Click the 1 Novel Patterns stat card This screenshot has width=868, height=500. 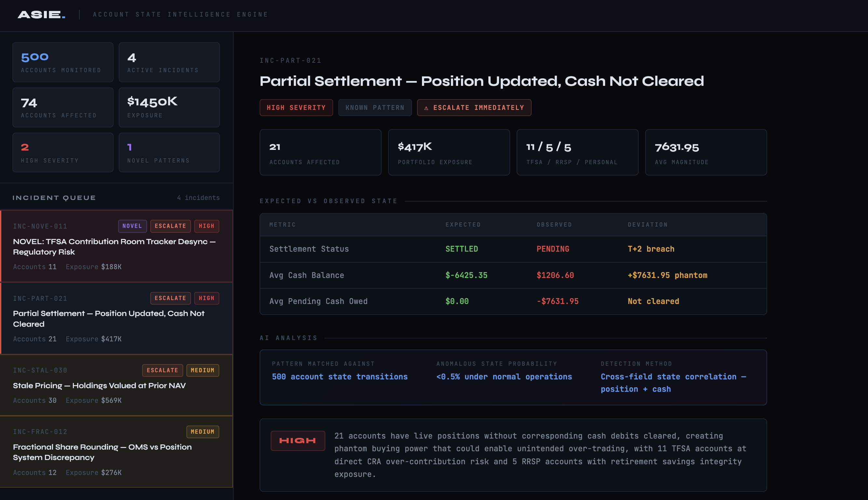click(169, 152)
